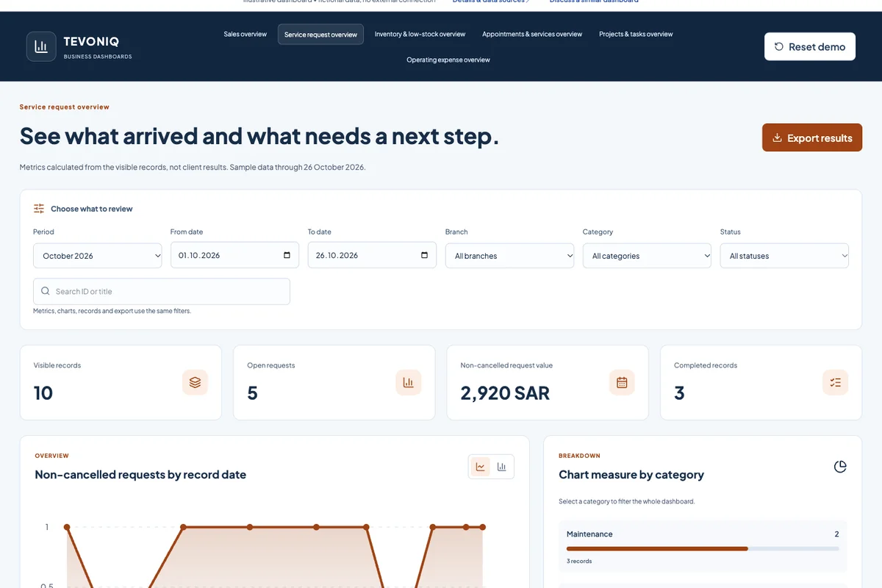Go to Inventory & low-stock overview
The width and height of the screenshot is (882, 588).
click(x=420, y=34)
